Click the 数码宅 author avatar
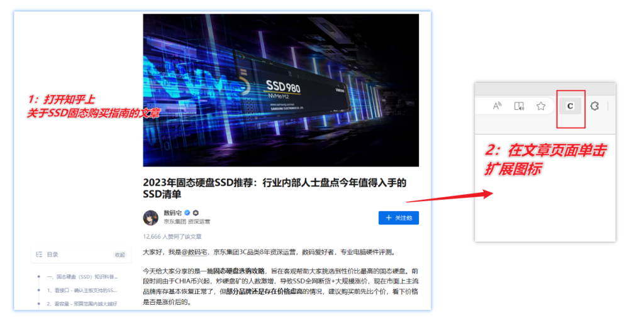The width and height of the screenshot is (644, 321). (151, 217)
